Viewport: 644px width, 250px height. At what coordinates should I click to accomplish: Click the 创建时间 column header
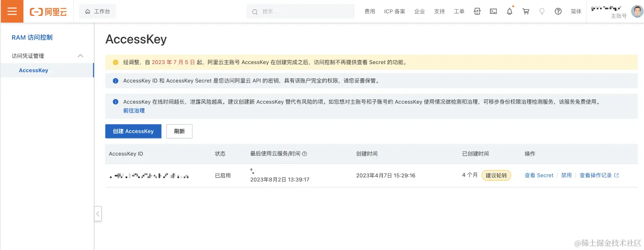367,154
